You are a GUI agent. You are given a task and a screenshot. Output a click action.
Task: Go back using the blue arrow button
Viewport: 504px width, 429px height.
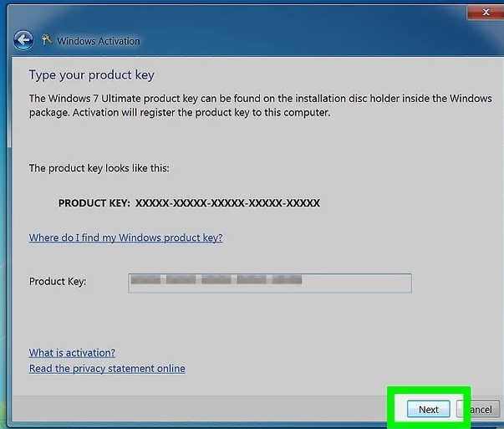(23, 40)
